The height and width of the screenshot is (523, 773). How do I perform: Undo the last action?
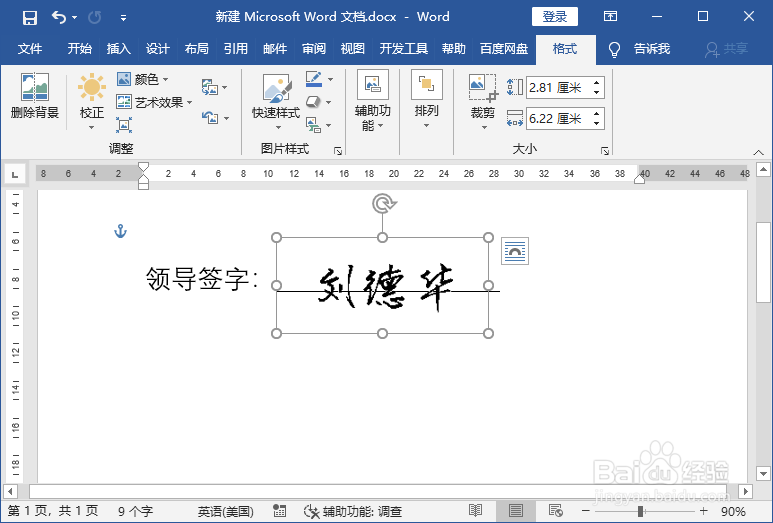(59, 18)
